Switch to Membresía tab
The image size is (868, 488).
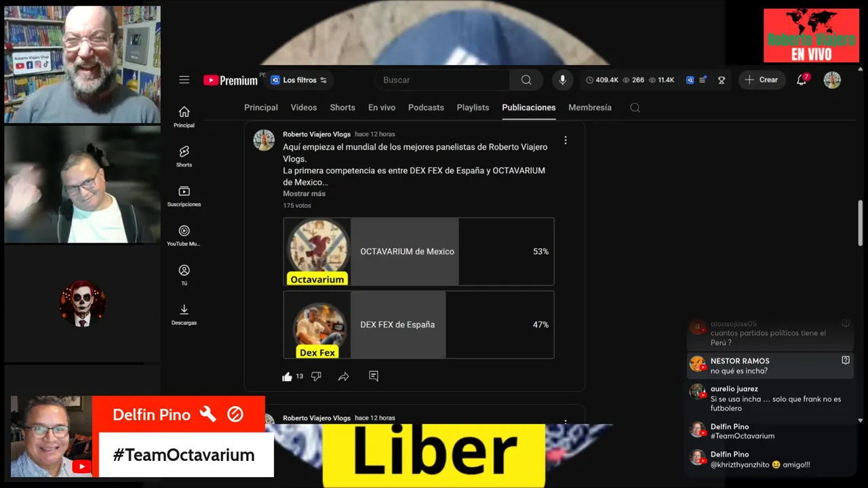tap(590, 108)
